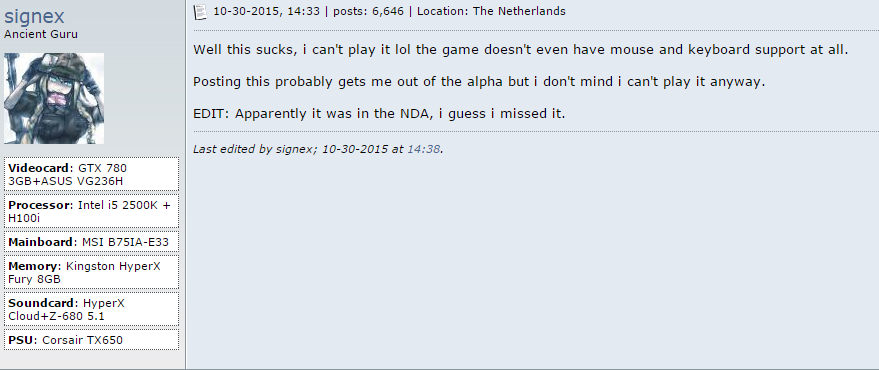Click the Mainboard MSI B75IA-E33 box
Screen dimensions: 879x370
coord(91,242)
